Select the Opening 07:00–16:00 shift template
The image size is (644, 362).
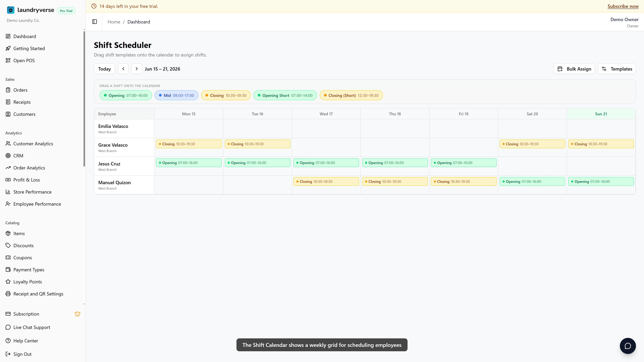tap(126, 95)
